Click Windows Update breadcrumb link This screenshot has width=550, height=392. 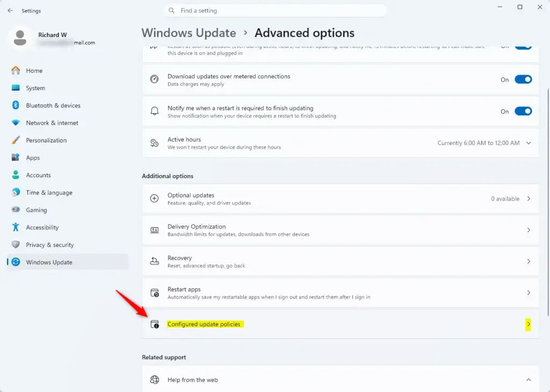point(189,33)
